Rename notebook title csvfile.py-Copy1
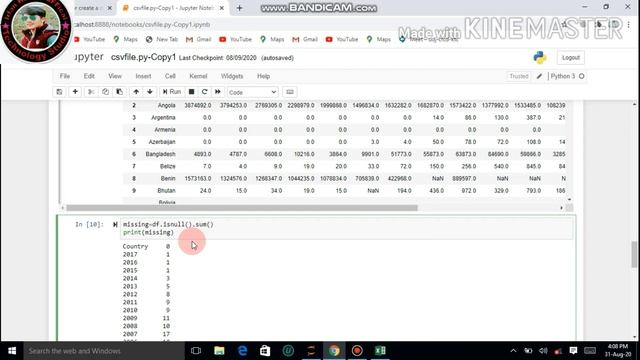Viewport: 640px width, 360px height. click(143, 57)
